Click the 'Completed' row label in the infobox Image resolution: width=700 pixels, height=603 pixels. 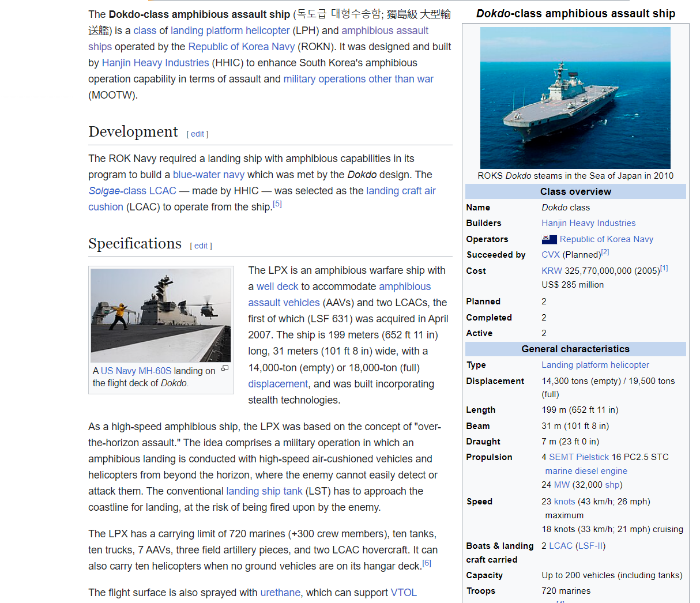[x=489, y=318]
